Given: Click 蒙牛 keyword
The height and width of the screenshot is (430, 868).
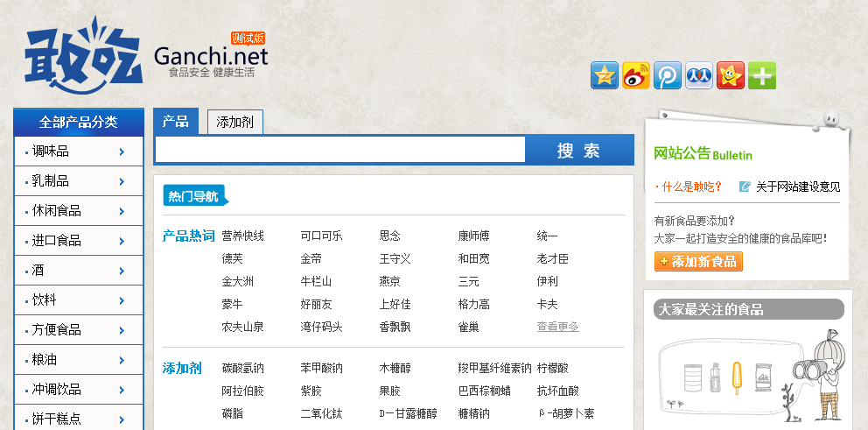Looking at the screenshot, I should [x=233, y=304].
